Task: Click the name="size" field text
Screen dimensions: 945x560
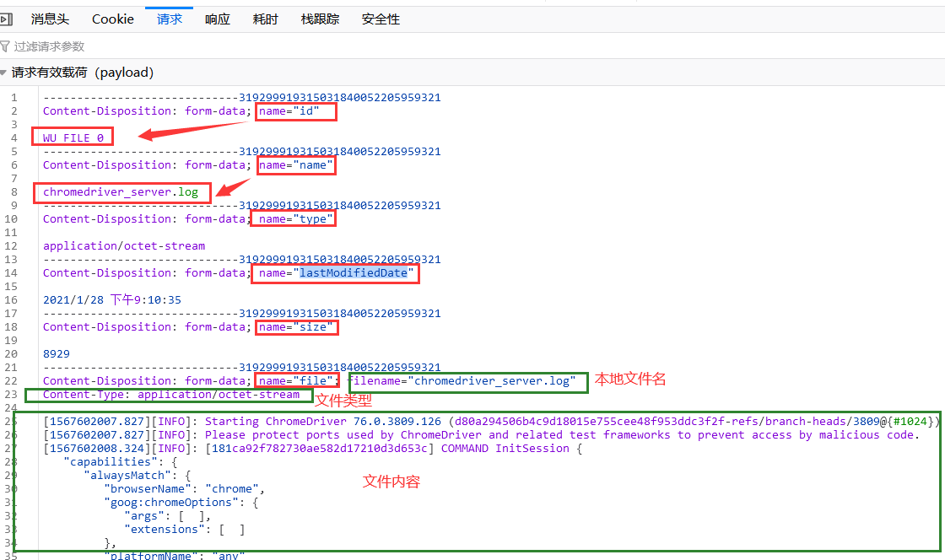Action: tap(296, 327)
